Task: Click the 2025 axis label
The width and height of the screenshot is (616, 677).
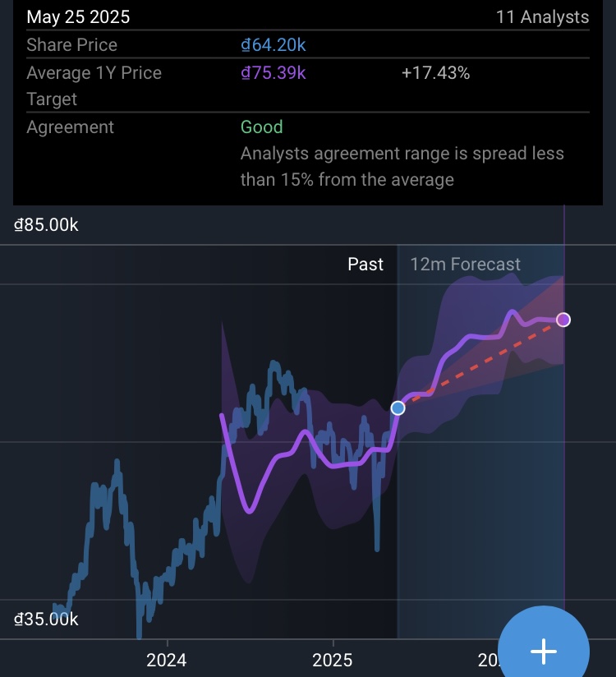Action: [x=333, y=660]
